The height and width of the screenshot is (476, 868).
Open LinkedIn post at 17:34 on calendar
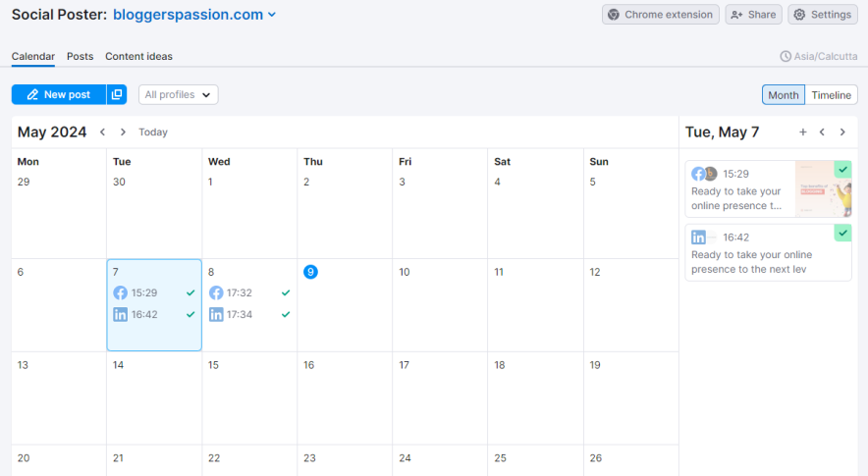[x=239, y=314]
